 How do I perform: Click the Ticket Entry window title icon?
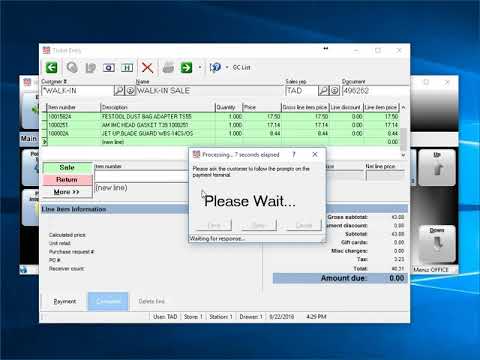click(46, 50)
